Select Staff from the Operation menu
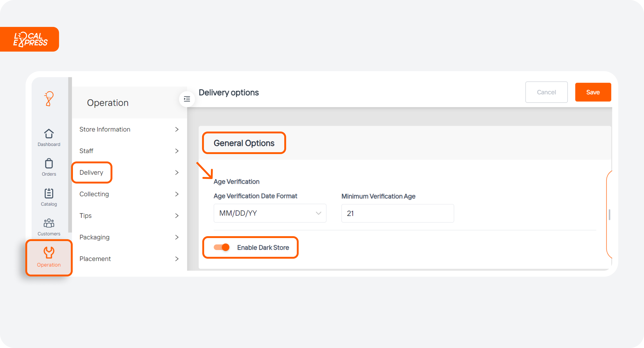Screen dimensions: 644x348 point(86,151)
